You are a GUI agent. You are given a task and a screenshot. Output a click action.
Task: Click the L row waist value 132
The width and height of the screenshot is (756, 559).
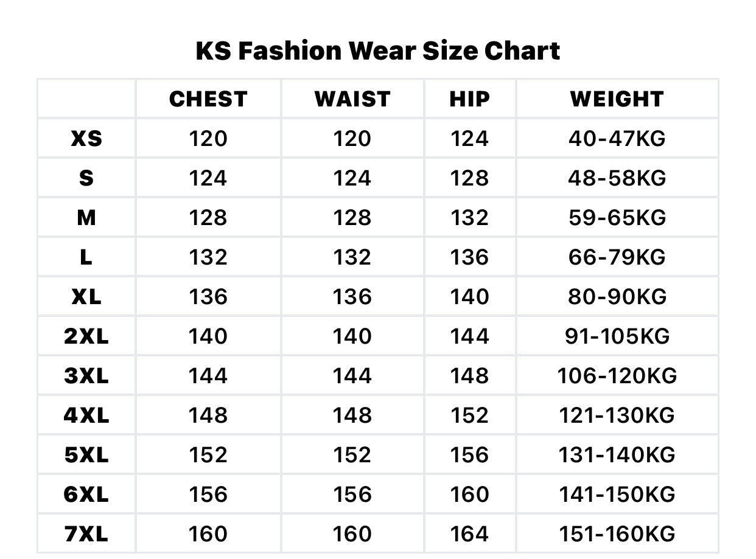(x=352, y=257)
